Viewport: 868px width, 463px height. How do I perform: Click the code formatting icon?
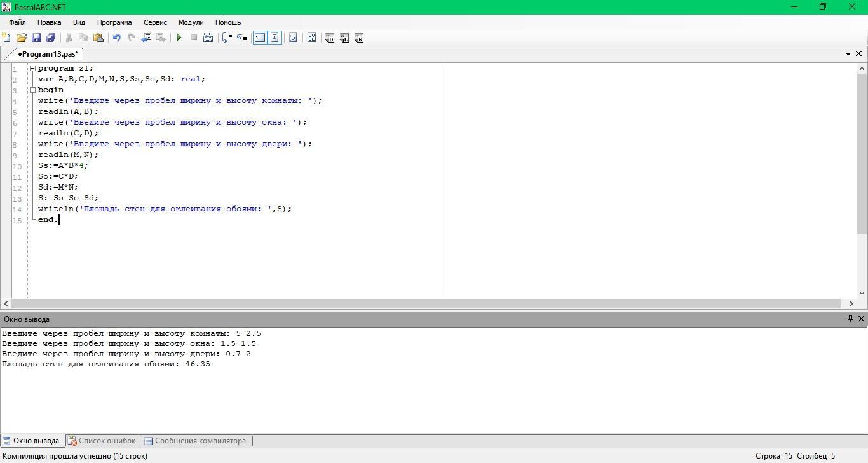pyautogui.click(x=293, y=38)
